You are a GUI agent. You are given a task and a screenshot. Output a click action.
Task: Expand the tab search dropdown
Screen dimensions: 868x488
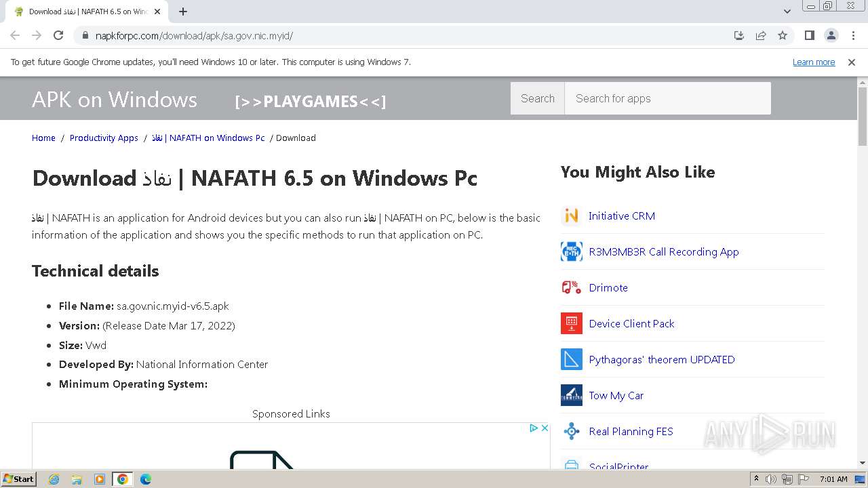click(x=787, y=12)
